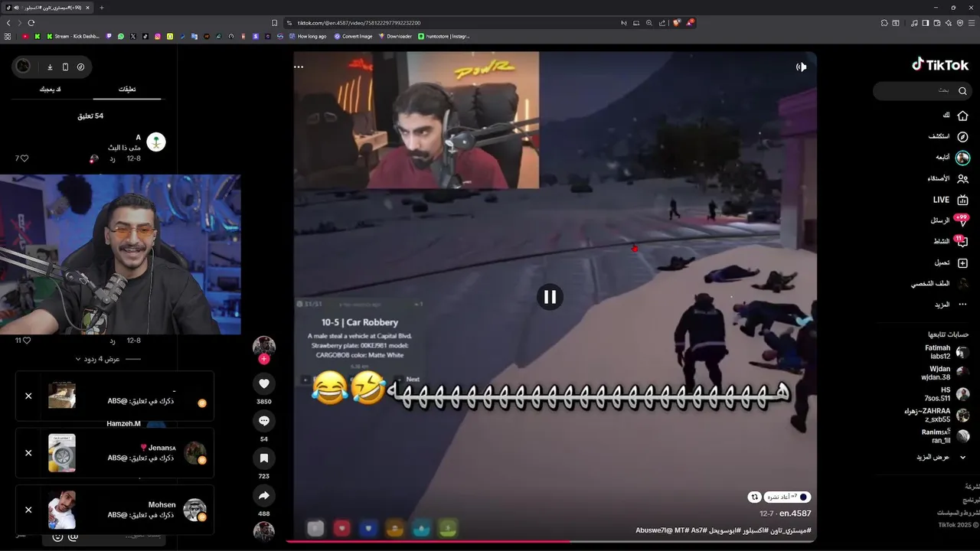Open creator name en.4587 on video
980x551 pixels.
click(x=795, y=514)
